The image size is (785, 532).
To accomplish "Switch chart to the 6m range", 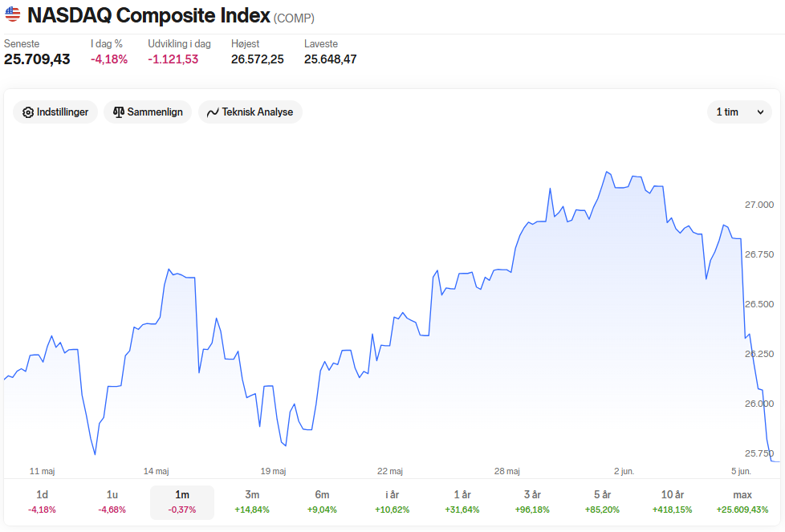I will pyautogui.click(x=323, y=502).
